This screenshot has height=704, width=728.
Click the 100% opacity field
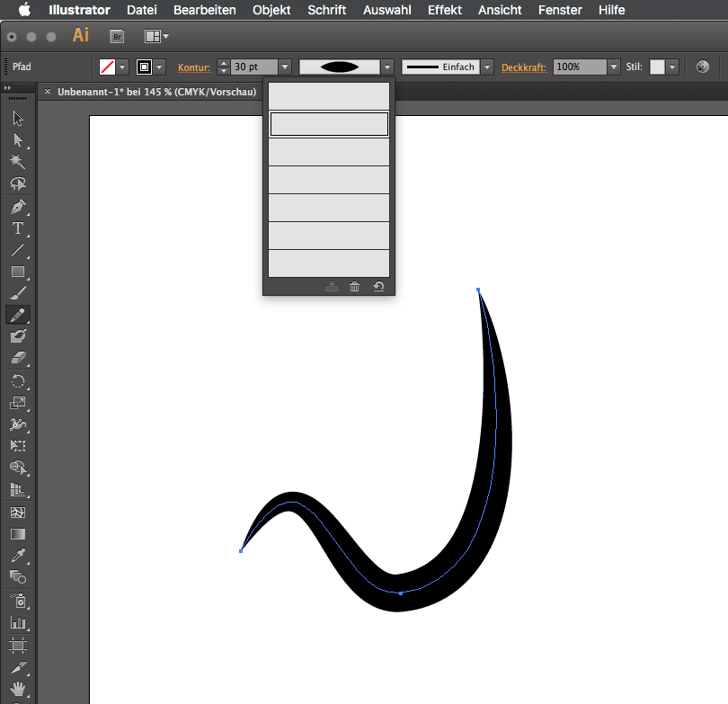coord(580,67)
